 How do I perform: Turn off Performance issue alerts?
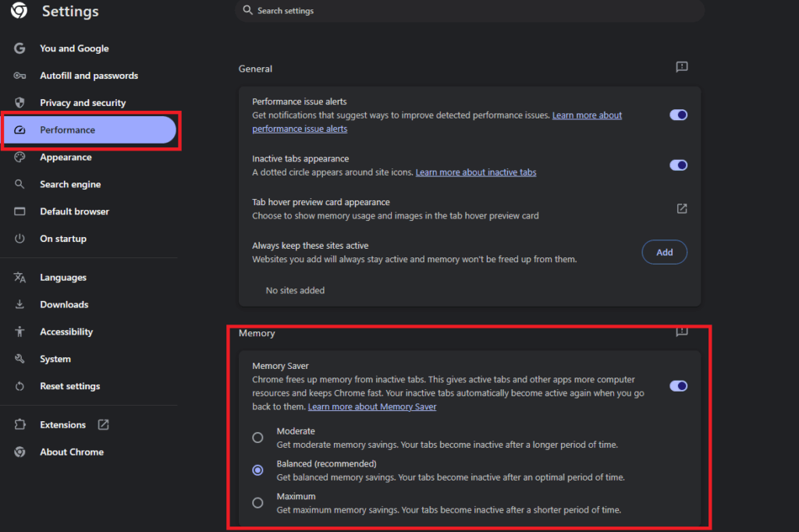[x=678, y=114]
